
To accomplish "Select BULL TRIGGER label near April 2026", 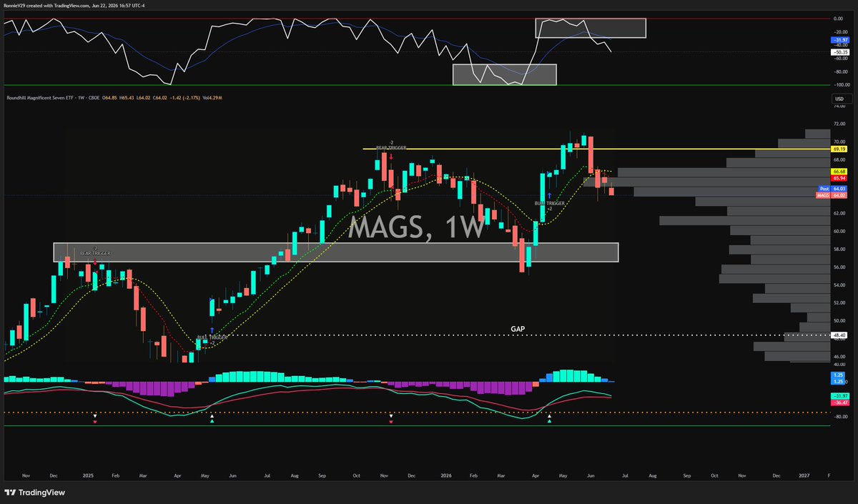I will [550, 204].
